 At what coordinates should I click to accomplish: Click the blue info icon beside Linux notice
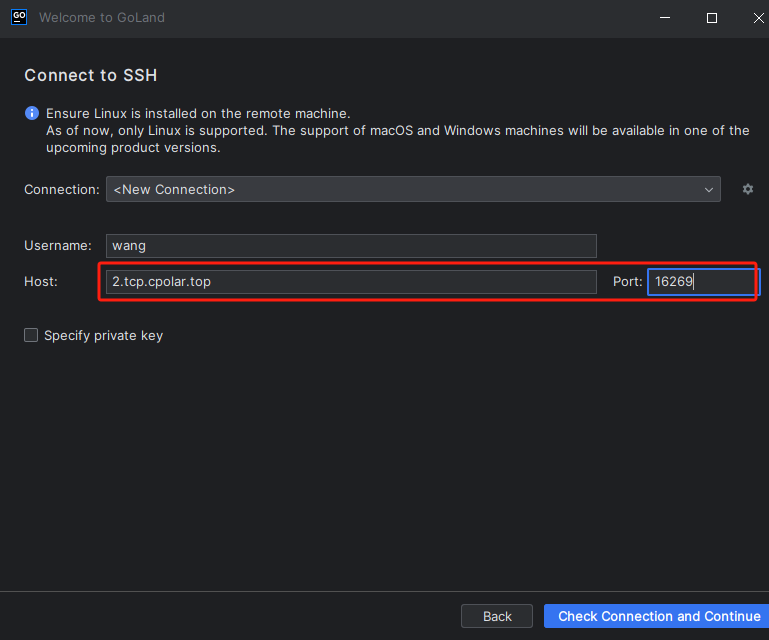[32, 114]
